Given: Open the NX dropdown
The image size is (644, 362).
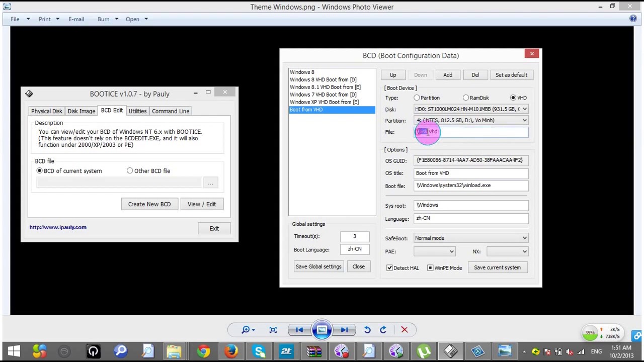Looking at the screenshot, I should click(507, 251).
